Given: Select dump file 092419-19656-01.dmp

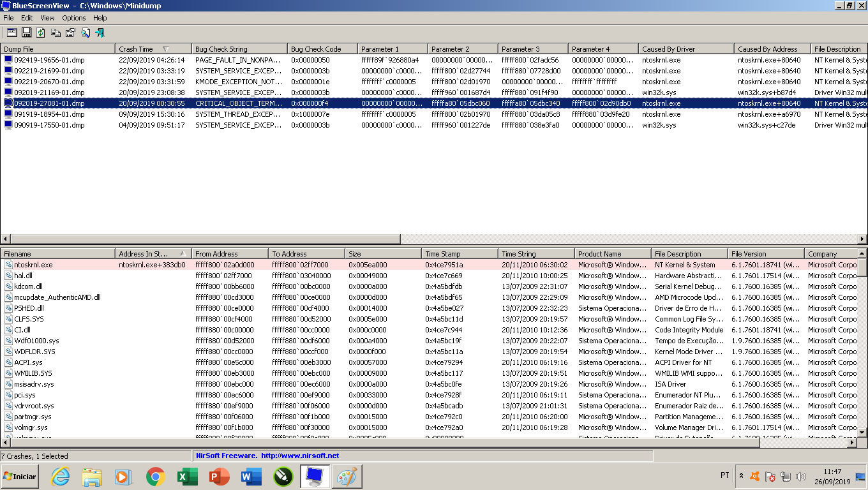Looking at the screenshot, I should tap(49, 60).
